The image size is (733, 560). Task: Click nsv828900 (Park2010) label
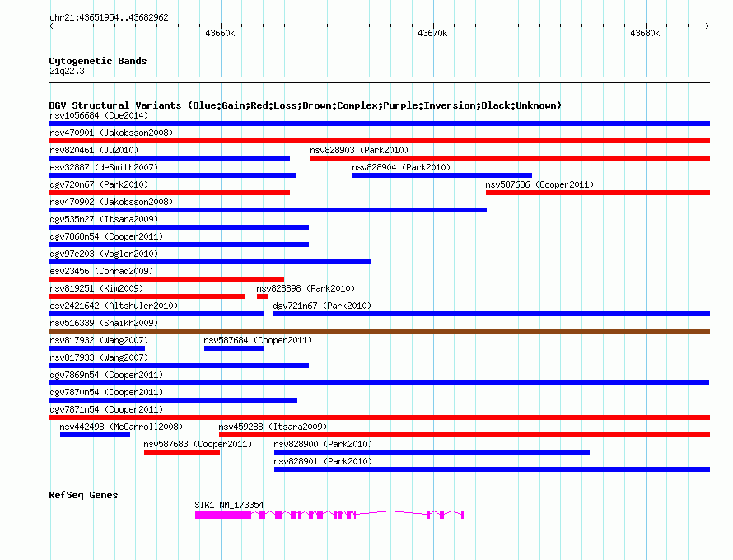(323, 444)
